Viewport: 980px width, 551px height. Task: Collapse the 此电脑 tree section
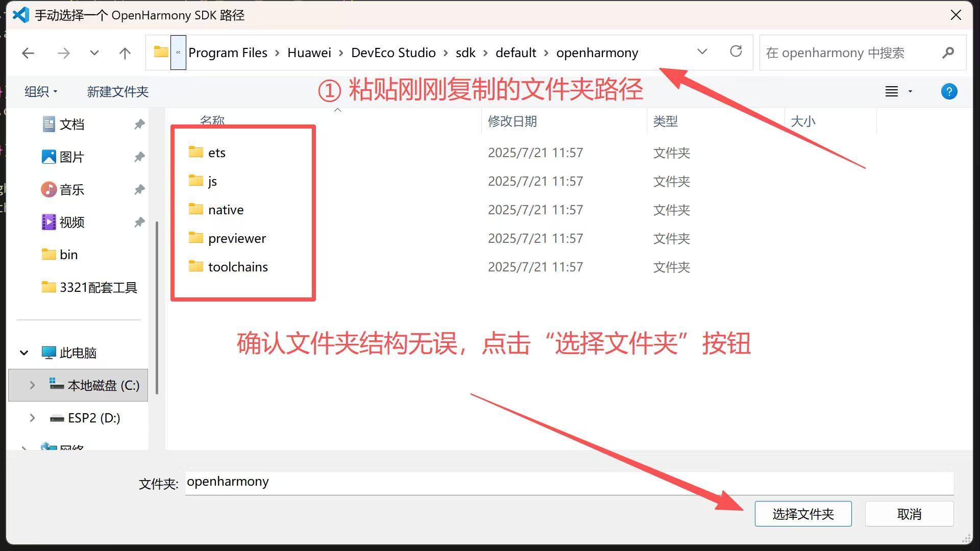tap(23, 352)
